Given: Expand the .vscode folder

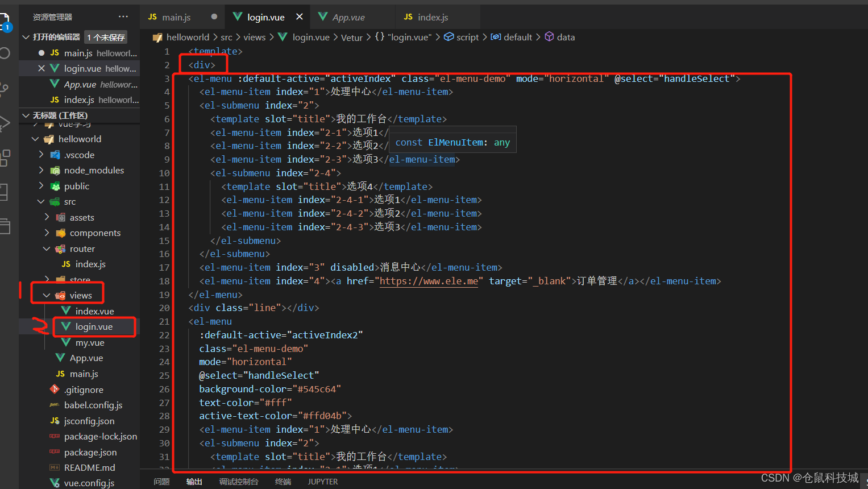Looking at the screenshot, I should tap(41, 155).
